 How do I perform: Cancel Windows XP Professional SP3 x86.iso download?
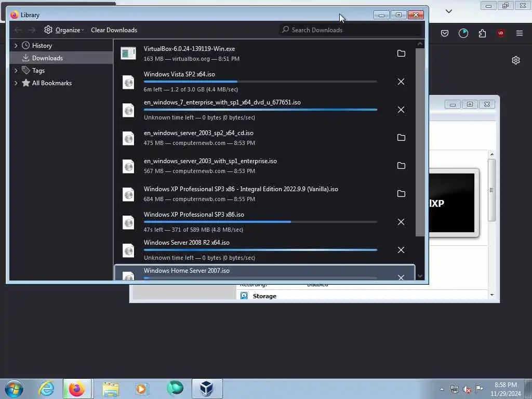[x=401, y=221]
